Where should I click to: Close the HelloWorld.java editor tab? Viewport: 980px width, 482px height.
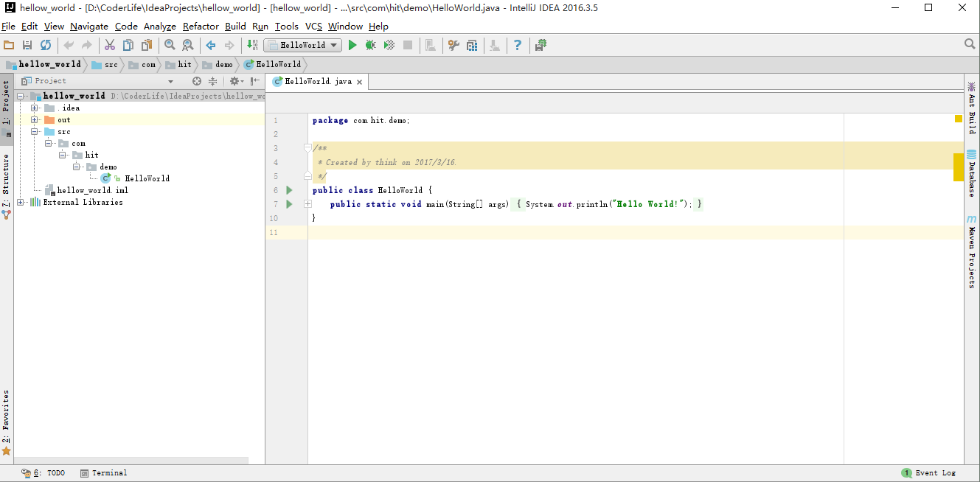click(x=360, y=82)
